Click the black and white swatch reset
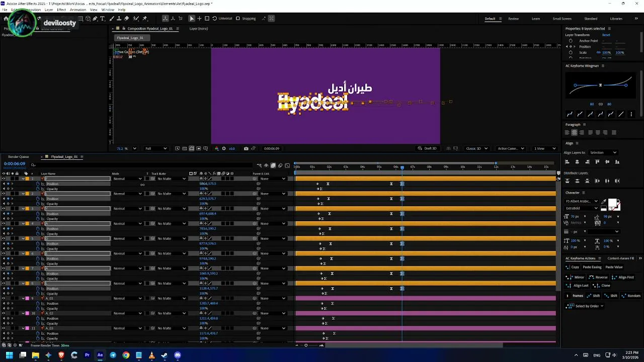The image size is (644, 362). [604, 208]
